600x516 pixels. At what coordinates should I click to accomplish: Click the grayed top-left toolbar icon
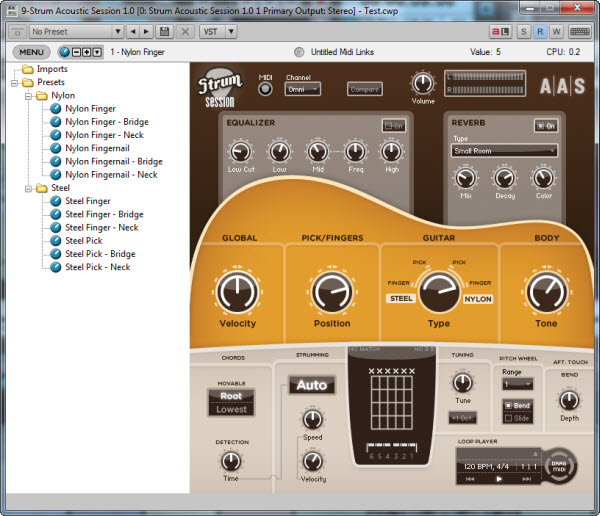pos(17,32)
